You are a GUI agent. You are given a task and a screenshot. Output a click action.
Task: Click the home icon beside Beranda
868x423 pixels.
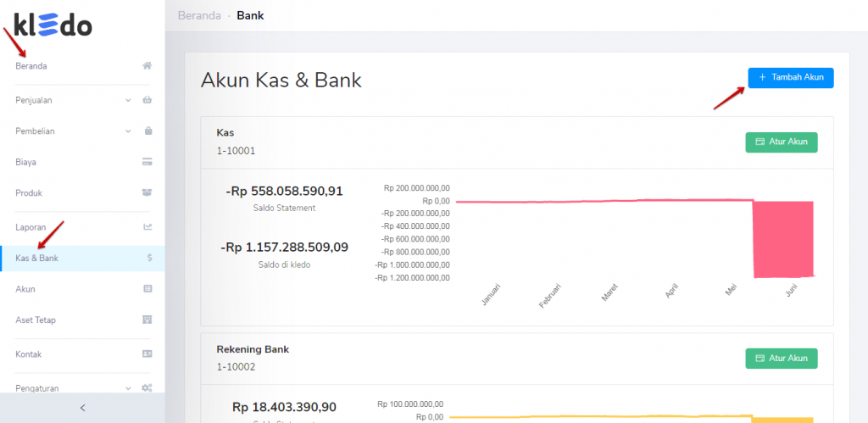tap(147, 66)
